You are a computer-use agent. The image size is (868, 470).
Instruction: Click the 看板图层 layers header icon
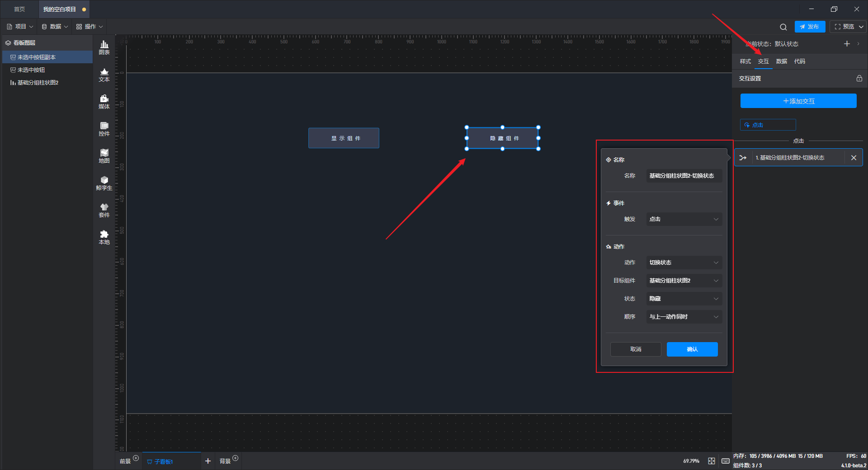click(8, 43)
